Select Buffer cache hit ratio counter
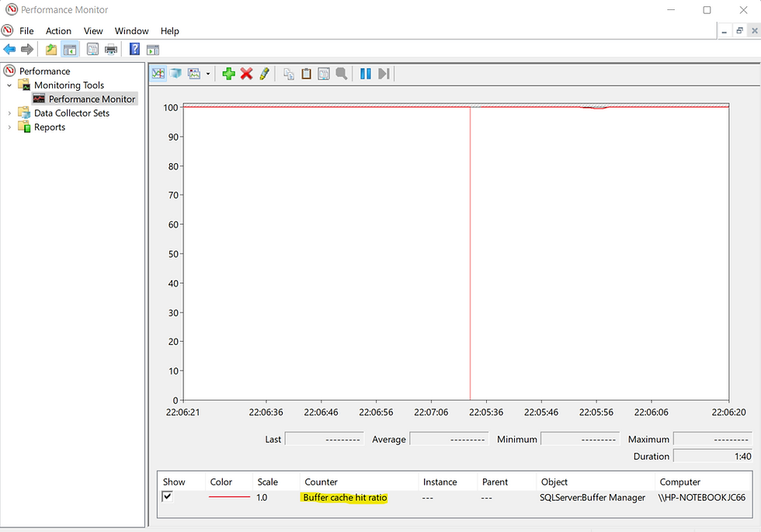This screenshot has height=532, width=761. coord(345,498)
